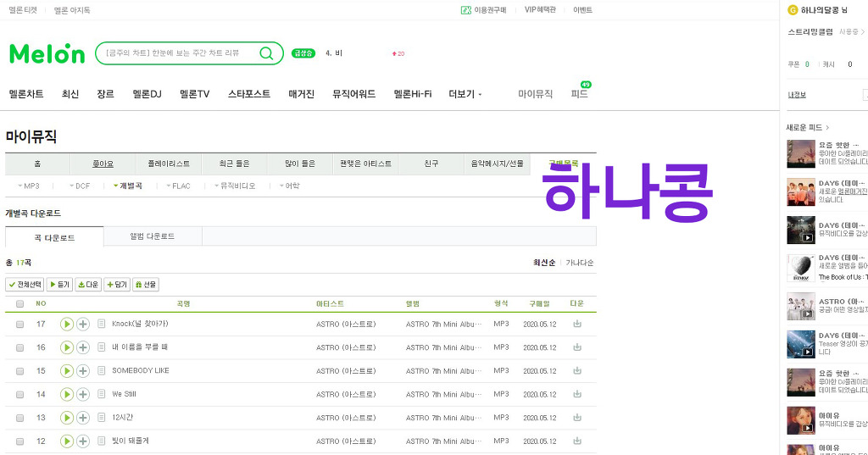Switch to the 앨범 다운로드 tab

coord(153,236)
